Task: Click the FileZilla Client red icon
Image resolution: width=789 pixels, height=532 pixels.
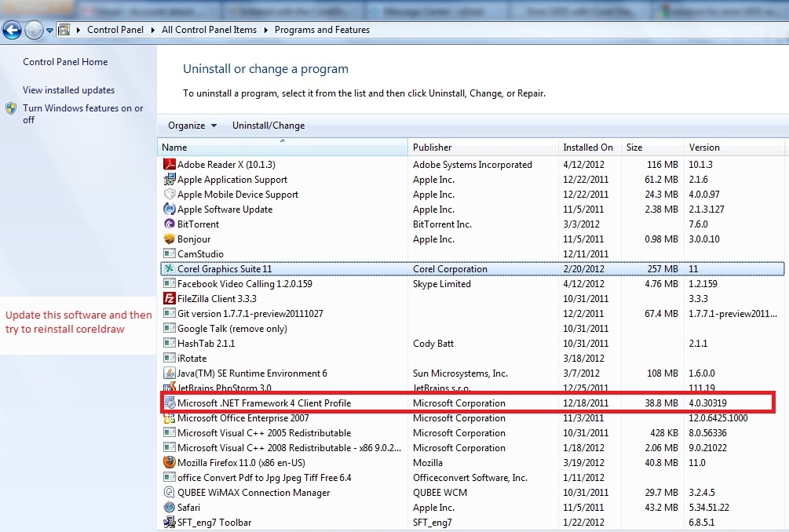Action: coord(169,299)
